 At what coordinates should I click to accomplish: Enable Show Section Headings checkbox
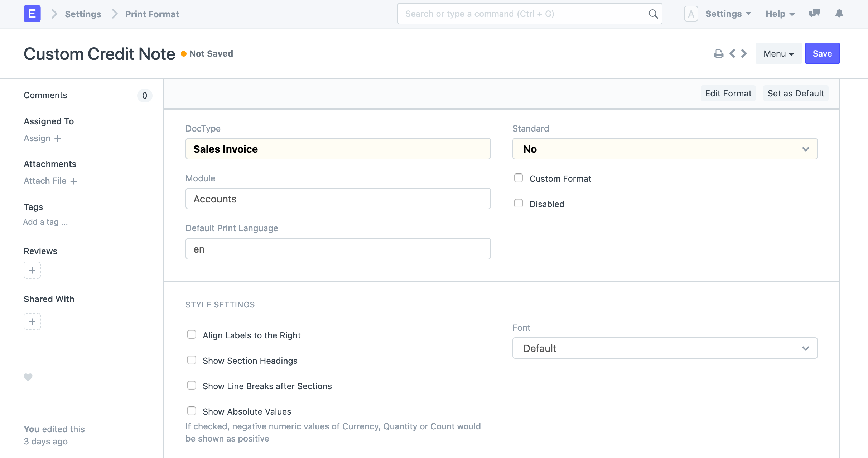(x=192, y=360)
